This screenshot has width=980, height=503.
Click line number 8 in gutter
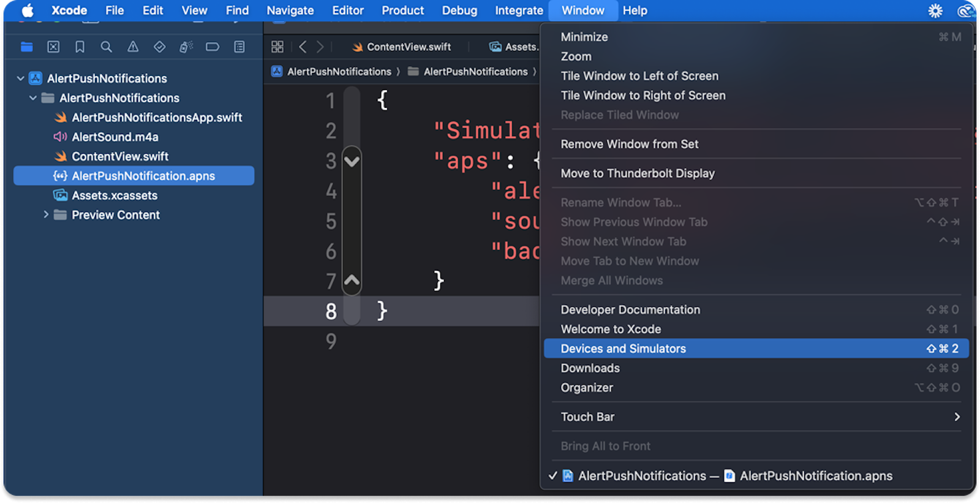pos(331,311)
